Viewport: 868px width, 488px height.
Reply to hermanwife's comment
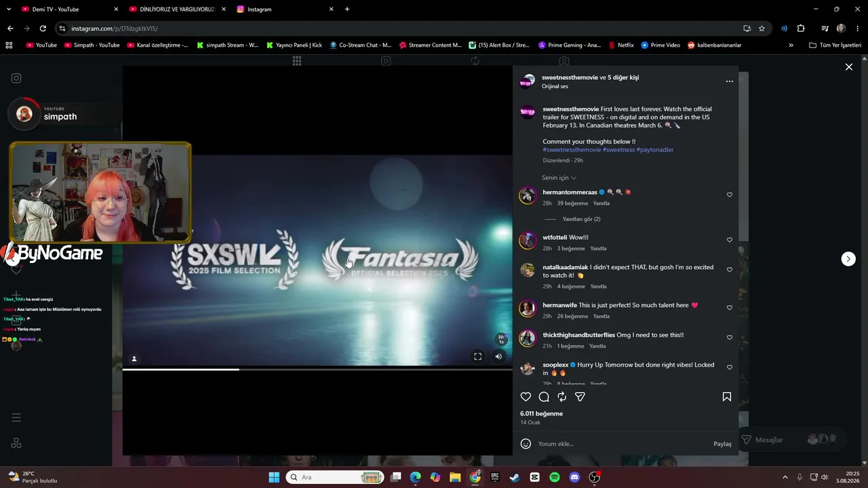click(x=601, y=317)
